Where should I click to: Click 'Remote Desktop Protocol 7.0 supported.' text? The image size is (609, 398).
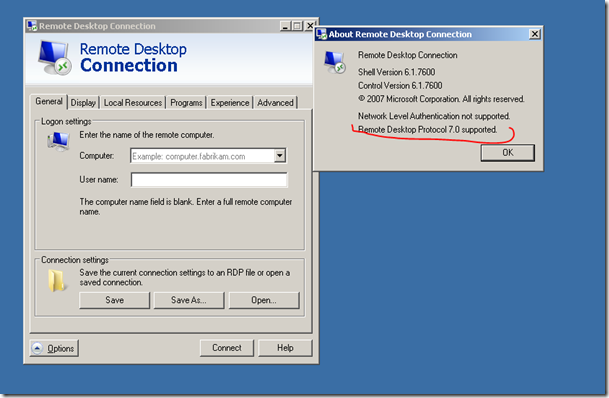point(427,130)
